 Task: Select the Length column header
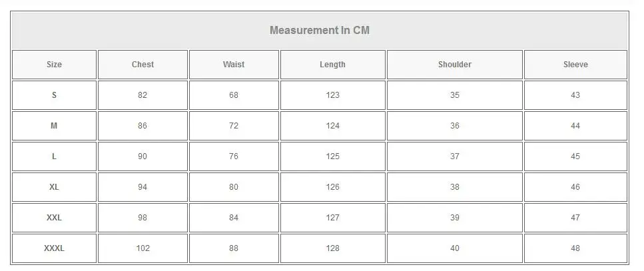pos(332,65)
